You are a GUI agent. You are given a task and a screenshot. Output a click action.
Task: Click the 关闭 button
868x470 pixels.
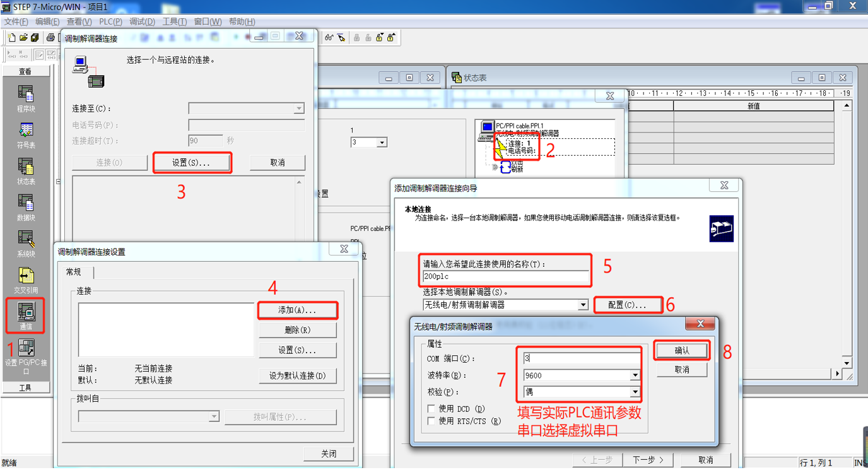point(329,454)
